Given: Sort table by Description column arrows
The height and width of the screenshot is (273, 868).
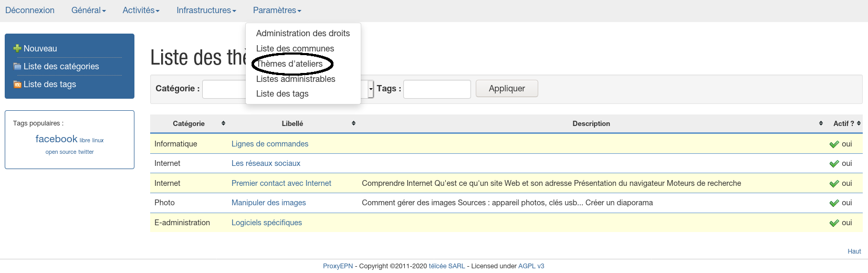Looking at the screenshot, I should tap(821, 123).
